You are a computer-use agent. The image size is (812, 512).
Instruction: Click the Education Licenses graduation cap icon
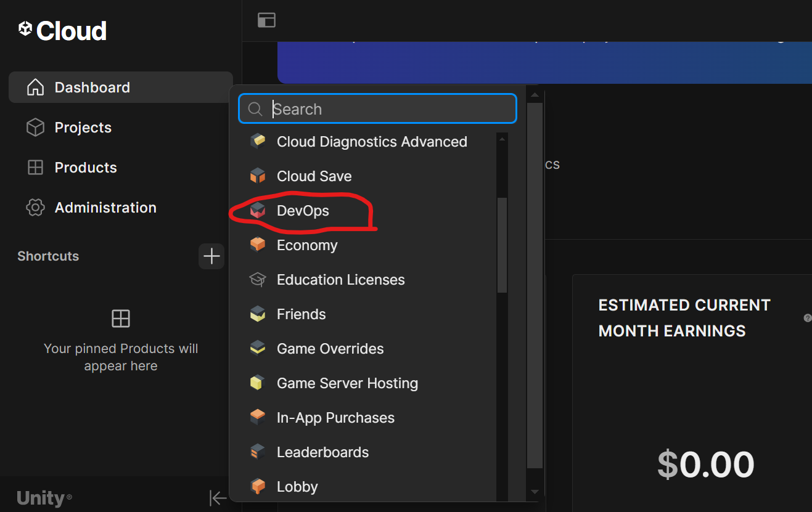coord(258,280)
